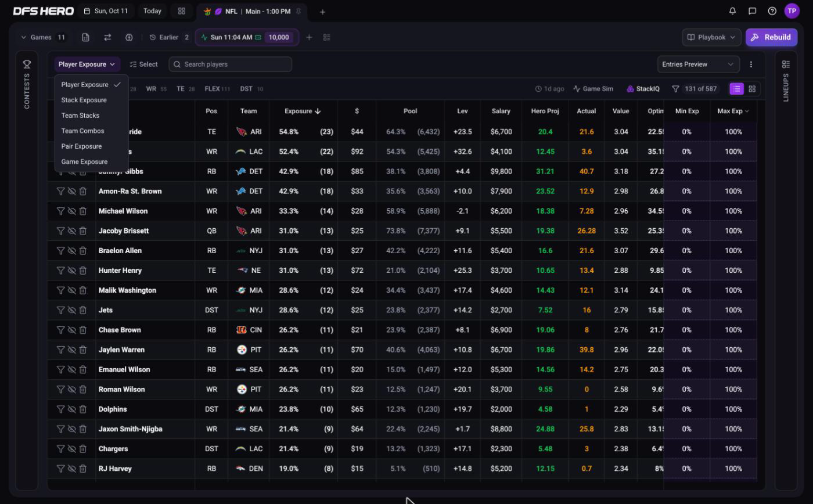
Task: Filter lineups by Amon-Ra St. Brown
Action: pos(60,191)
